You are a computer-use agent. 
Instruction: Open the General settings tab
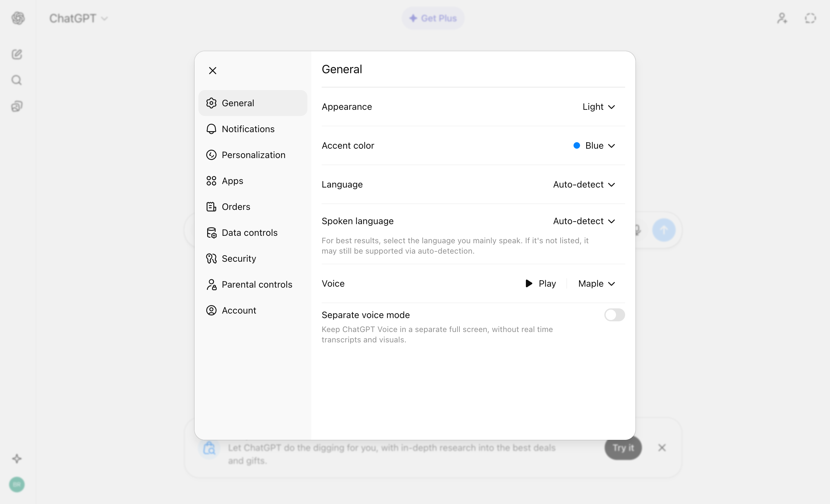click(253, 103)
